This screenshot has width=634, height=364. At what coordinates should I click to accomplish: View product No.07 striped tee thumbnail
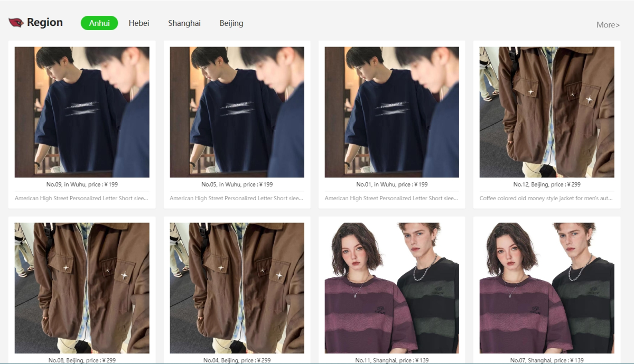pos(547,288)
